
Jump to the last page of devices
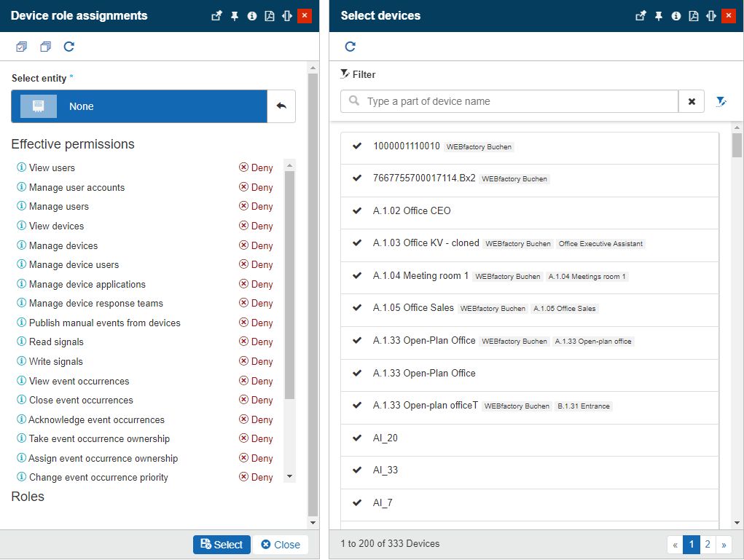tap(724, 544)
